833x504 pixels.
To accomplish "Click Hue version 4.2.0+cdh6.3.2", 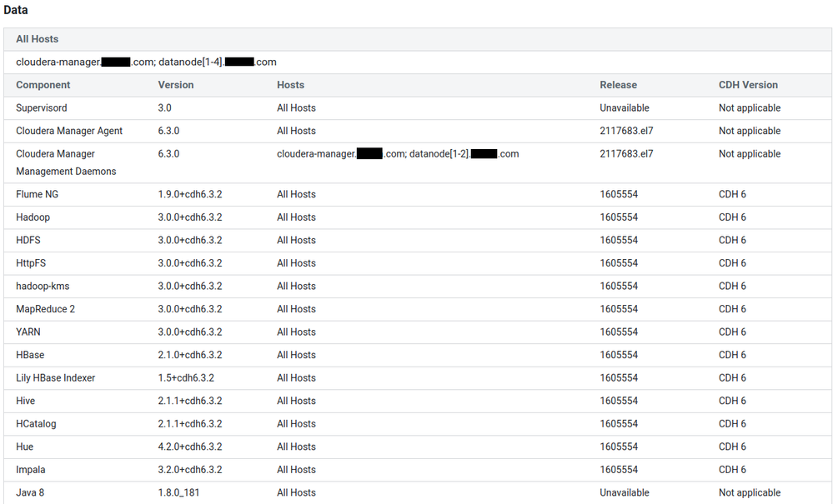I will coord(189,447).
